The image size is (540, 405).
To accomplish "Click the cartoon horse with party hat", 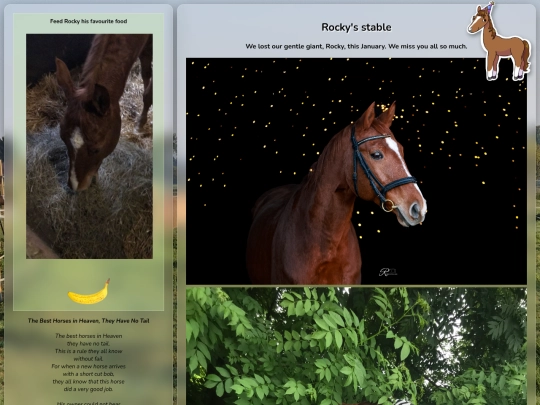I will coord(499,41).
